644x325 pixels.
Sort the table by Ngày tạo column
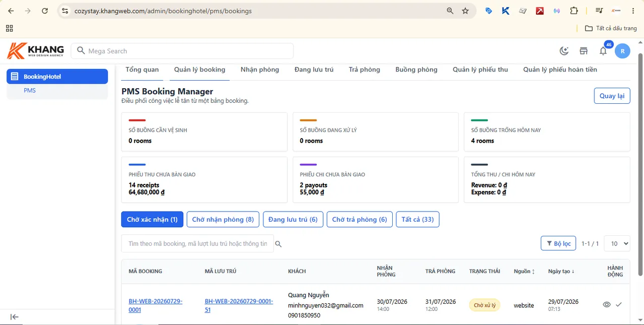561,271
